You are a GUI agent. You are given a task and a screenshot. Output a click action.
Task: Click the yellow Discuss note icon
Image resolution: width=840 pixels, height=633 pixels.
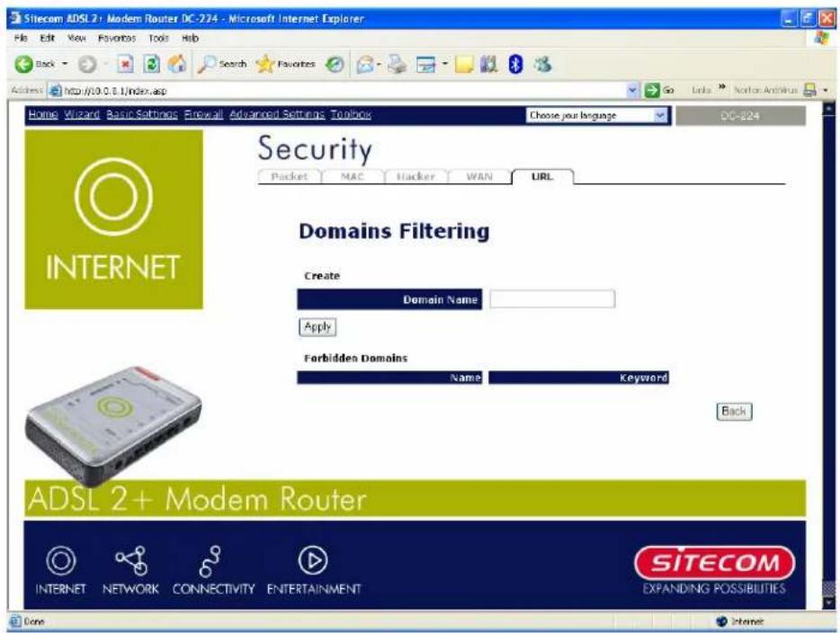[x=464, y=65]
